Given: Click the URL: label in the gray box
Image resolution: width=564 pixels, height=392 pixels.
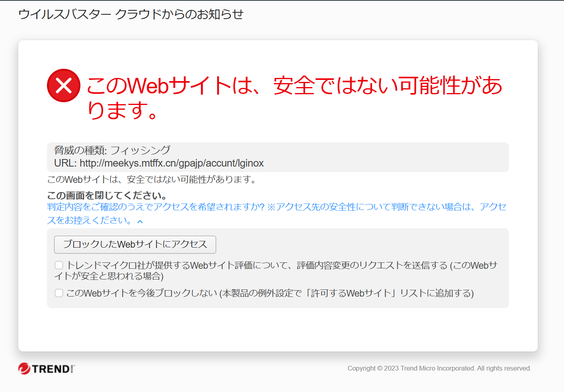Looking at the screenshot, I should click(x=65, y=163).
